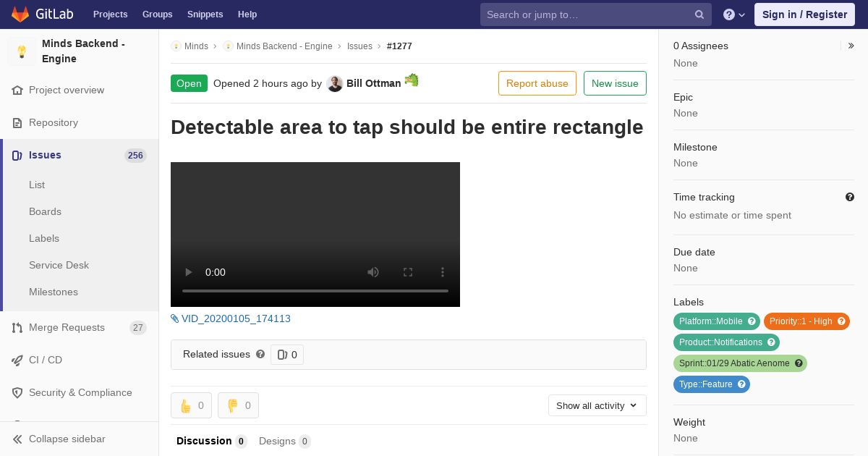
Task: Open the Show all activity dropdown
Action: pyautogui.click(x=597, y=405)
